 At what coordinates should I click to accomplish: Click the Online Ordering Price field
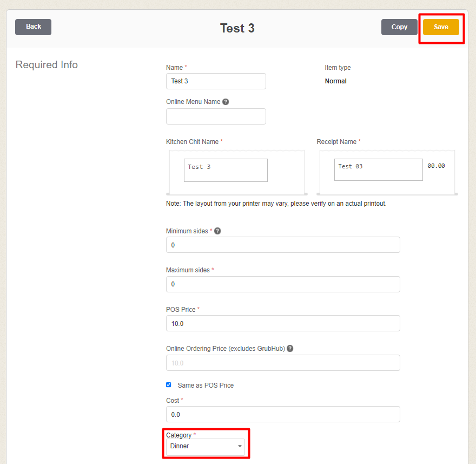click(283, 363)
